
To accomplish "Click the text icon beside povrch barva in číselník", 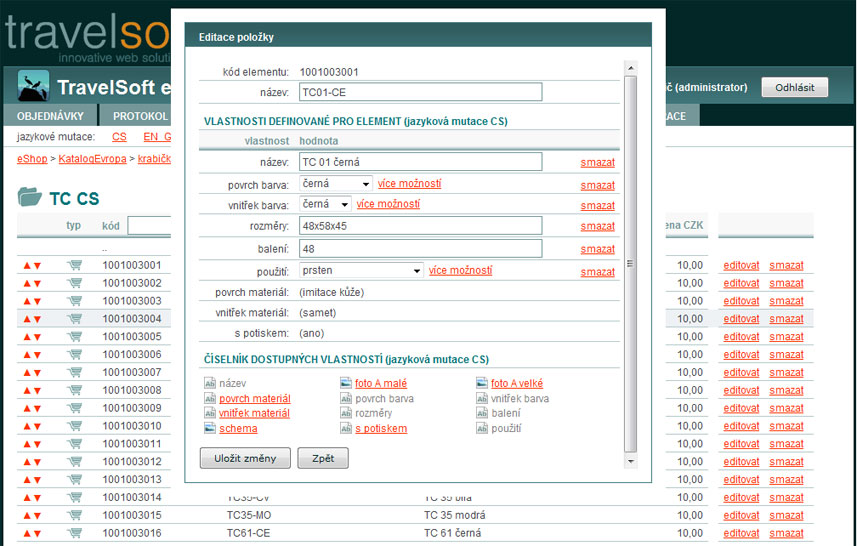I will [x=345, y=398].
